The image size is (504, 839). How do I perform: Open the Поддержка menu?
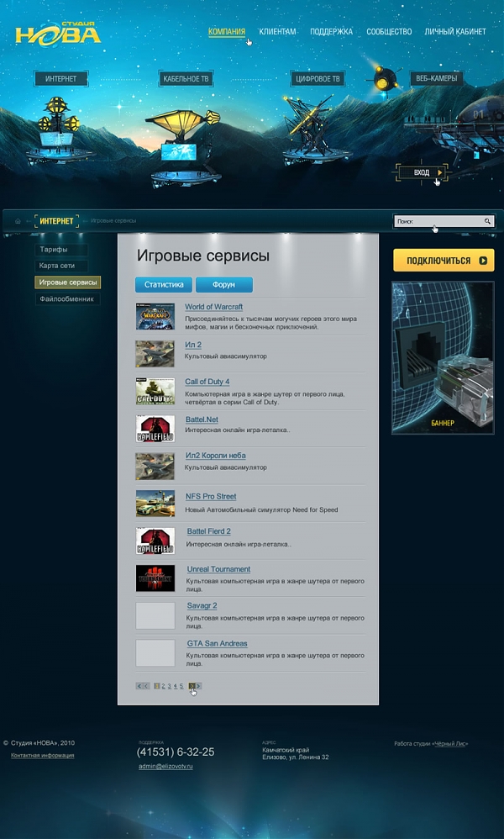click(331, 32)
